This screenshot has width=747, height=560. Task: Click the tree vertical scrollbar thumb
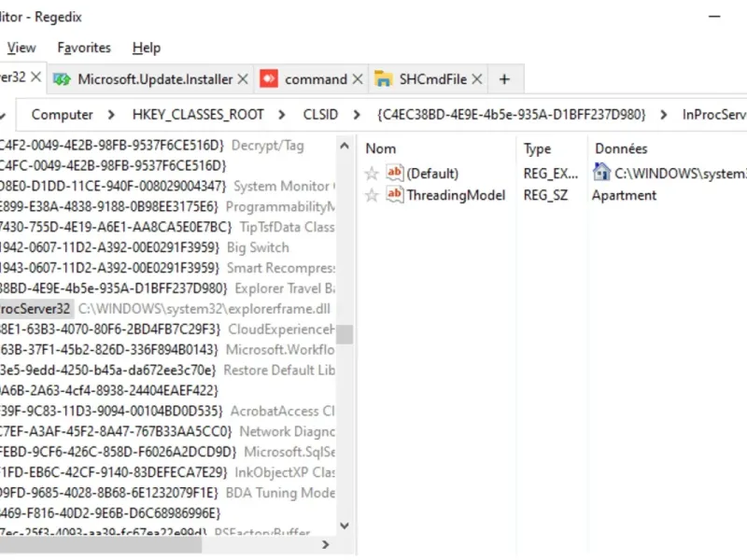pyautogui.click(x=345, y=334)
